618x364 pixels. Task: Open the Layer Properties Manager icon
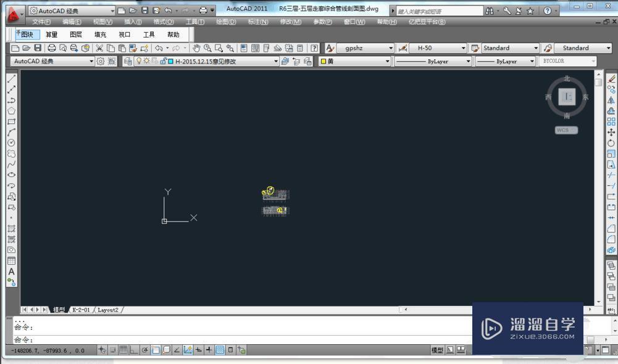[x=128, y=60]
